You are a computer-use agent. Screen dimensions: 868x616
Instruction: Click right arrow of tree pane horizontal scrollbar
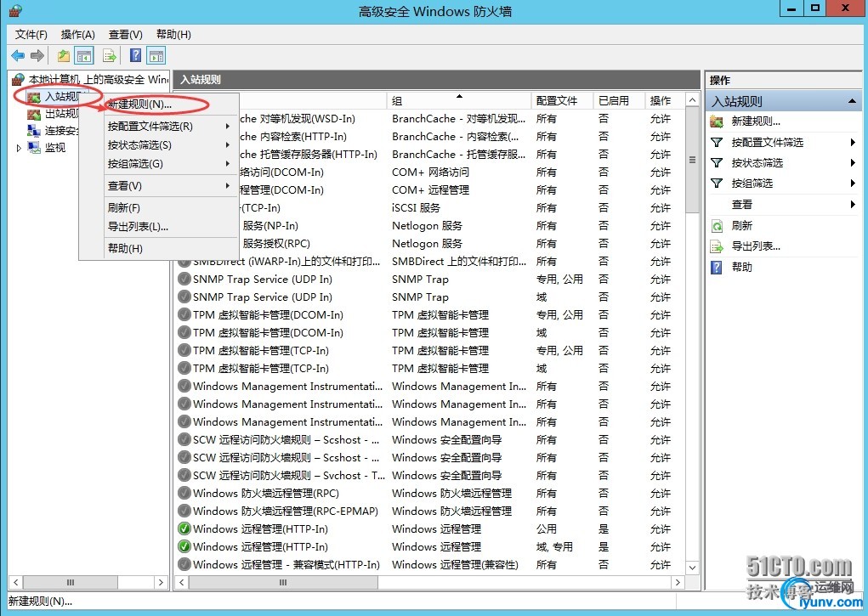point(161,582)
